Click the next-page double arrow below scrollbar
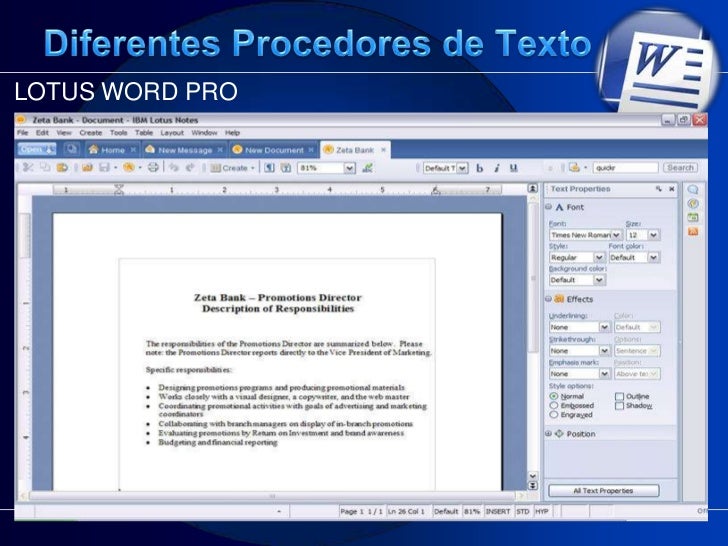The image size is (728, 546). (x=533, y=485)
